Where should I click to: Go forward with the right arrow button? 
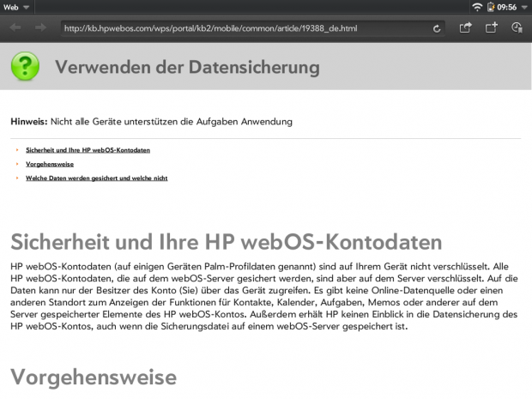[40, 27]
